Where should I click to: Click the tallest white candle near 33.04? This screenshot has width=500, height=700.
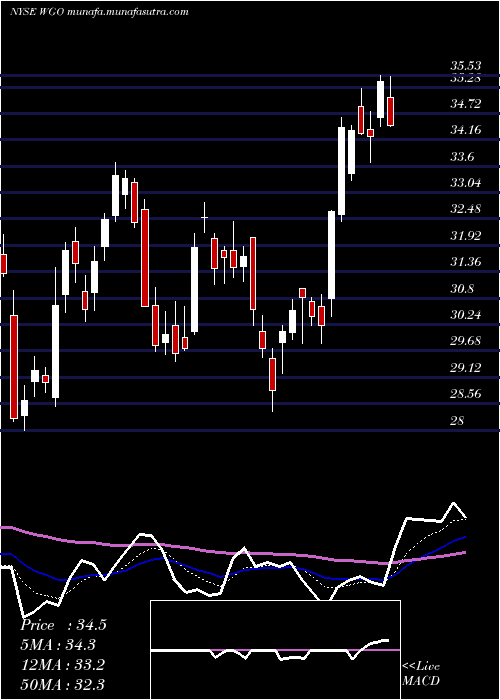click(x=342, y=171)
